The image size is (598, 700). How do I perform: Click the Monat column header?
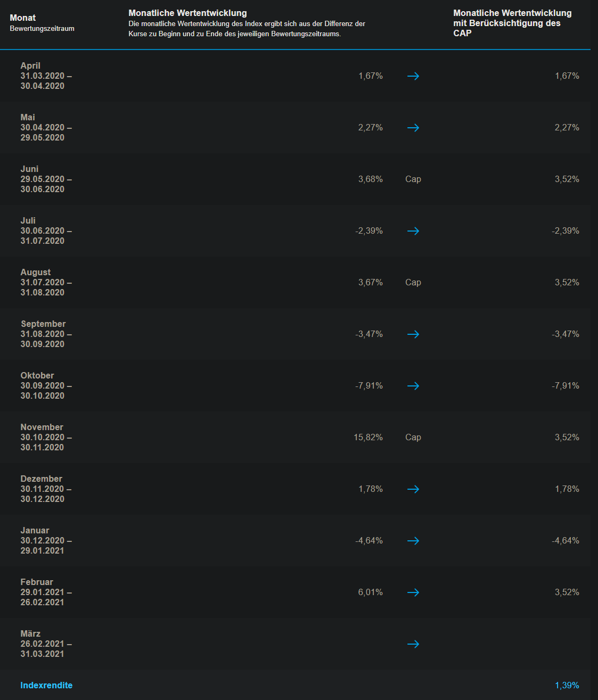[23, 18]
